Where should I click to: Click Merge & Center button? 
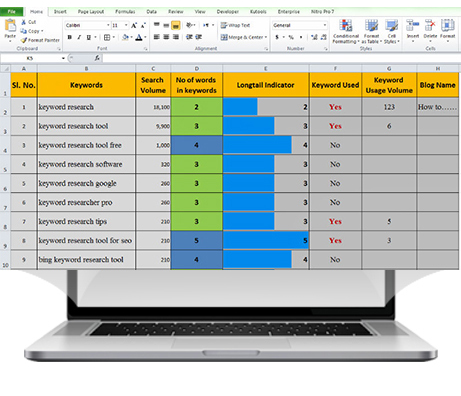click(243, 37)
